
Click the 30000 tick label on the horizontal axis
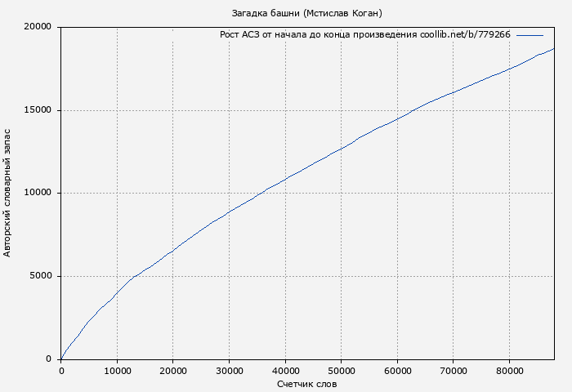tap(229, 370)
